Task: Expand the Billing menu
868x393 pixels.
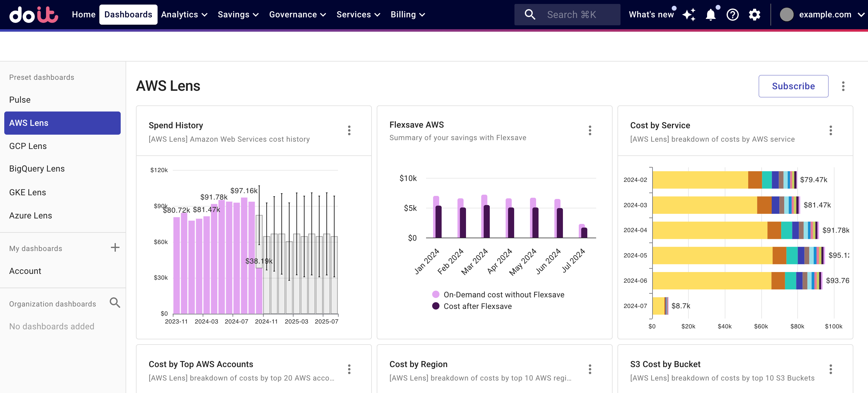Action: click(x=408, y=15)
